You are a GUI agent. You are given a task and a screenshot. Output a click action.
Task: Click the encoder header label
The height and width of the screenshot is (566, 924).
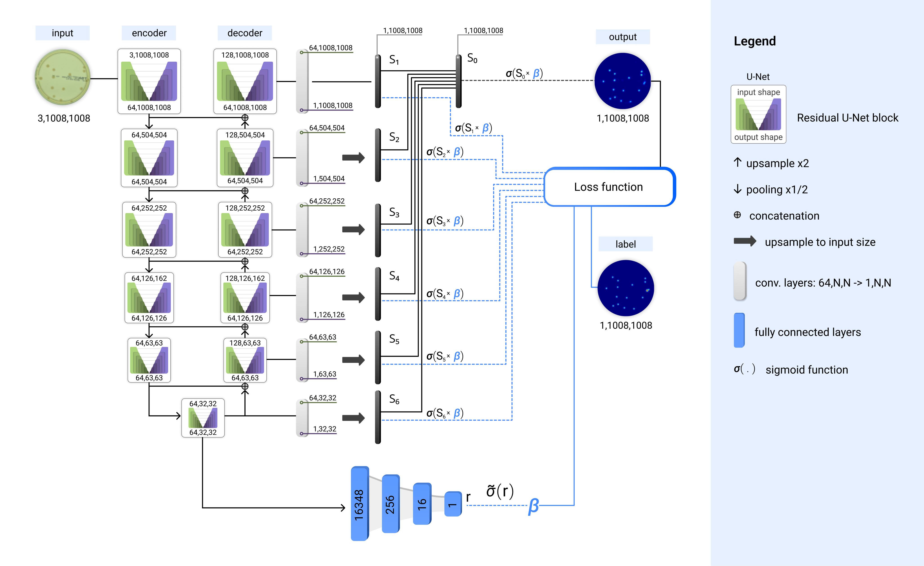click(149, 33)
